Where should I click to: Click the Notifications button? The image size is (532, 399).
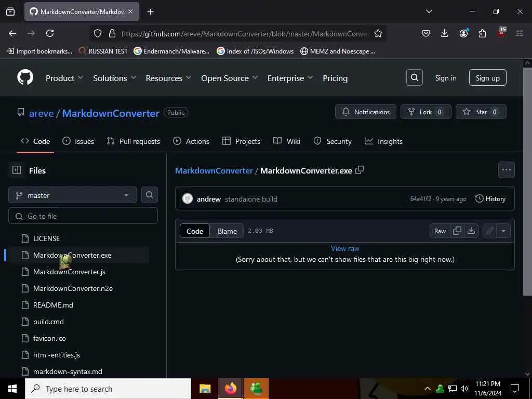[x=365, y=112]
